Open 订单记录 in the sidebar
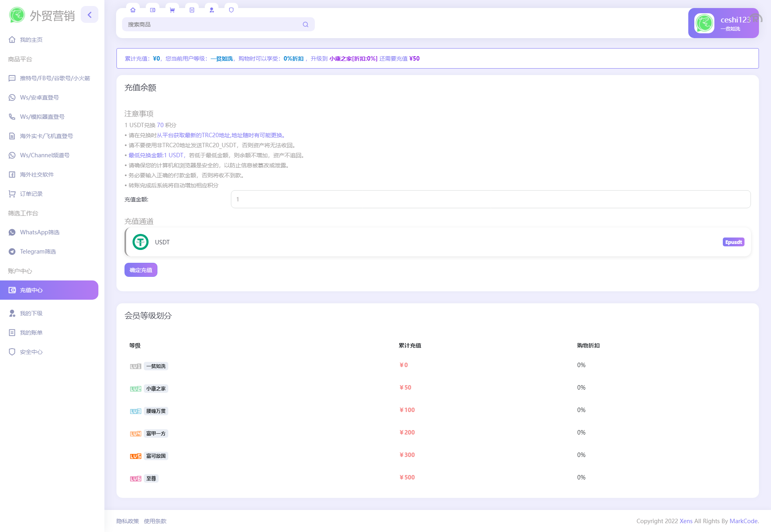 (31, 193)
